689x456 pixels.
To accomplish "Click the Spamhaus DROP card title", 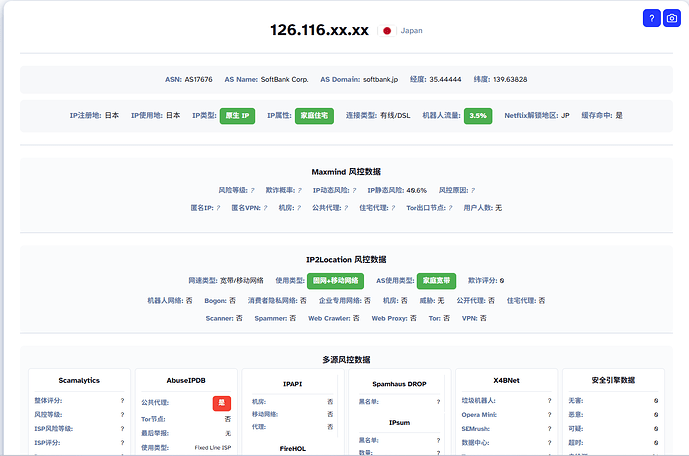I will coord(399,384).
